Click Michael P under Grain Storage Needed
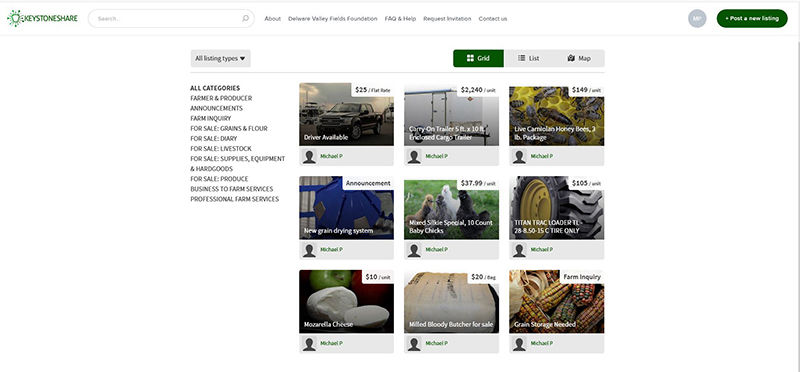Image resolution: width=800 pixels, height=372 pixels. tap(541, 343)
